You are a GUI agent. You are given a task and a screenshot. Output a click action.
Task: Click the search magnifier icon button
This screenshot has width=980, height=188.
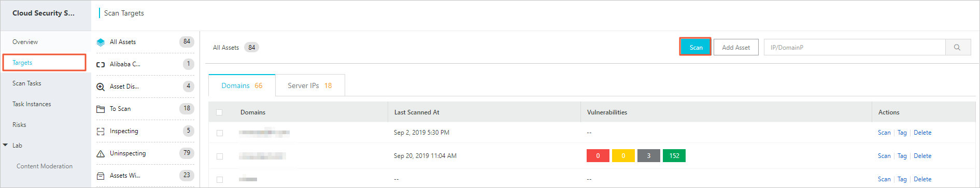pos(957,47)
